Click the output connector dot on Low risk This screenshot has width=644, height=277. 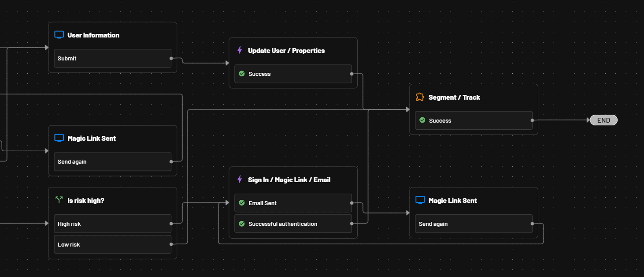coord(171,244)
